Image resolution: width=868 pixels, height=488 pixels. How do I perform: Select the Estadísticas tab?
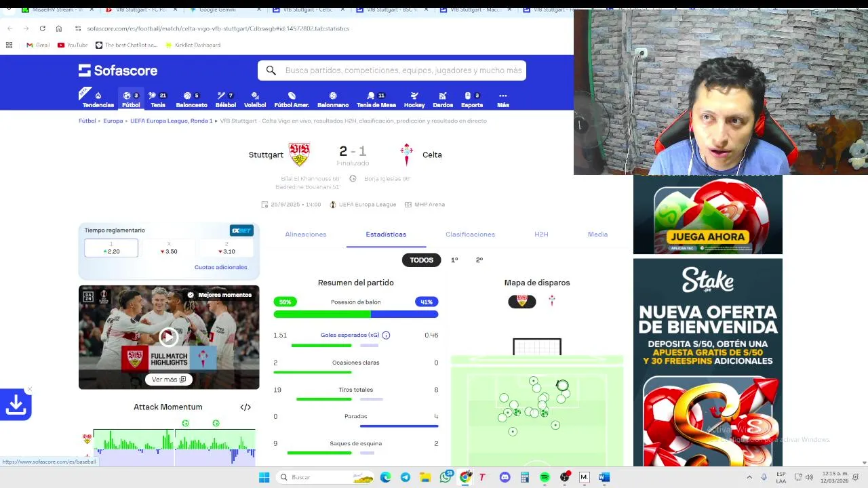pos(386,235)
